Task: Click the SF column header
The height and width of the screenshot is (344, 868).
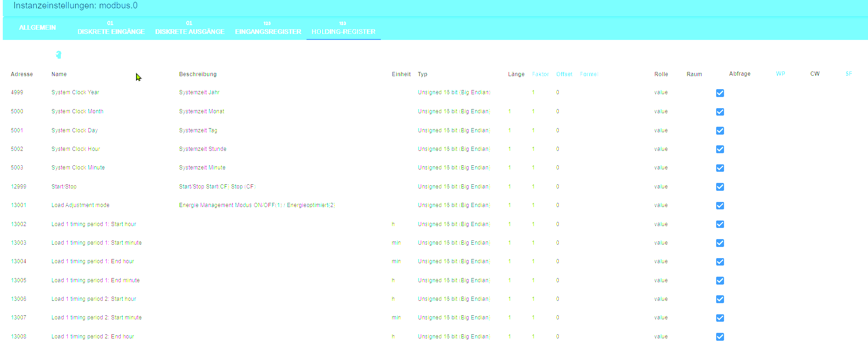Action: [x=849, y=74]
